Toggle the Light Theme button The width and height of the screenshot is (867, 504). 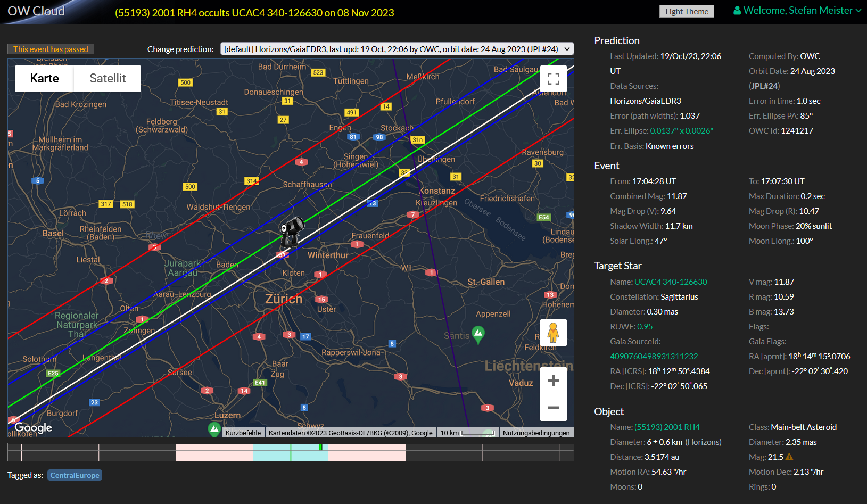click(x=687, y=11)
